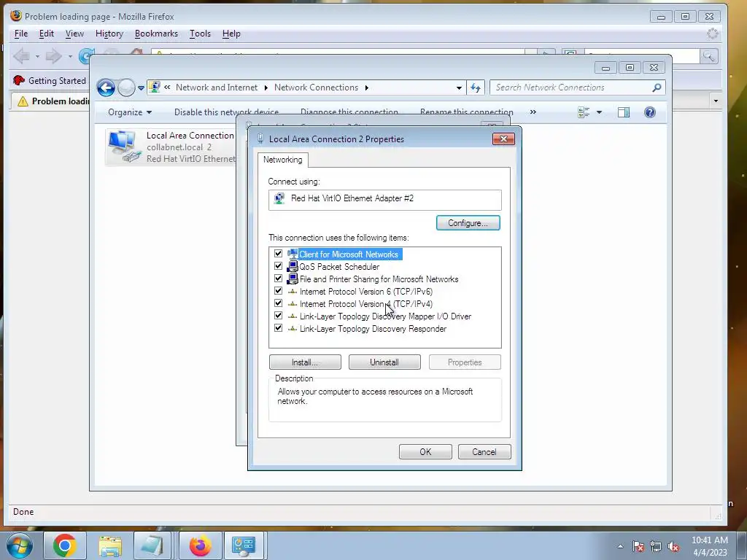
Task: Toggle the preview pane icon
Action: [624, 112]
